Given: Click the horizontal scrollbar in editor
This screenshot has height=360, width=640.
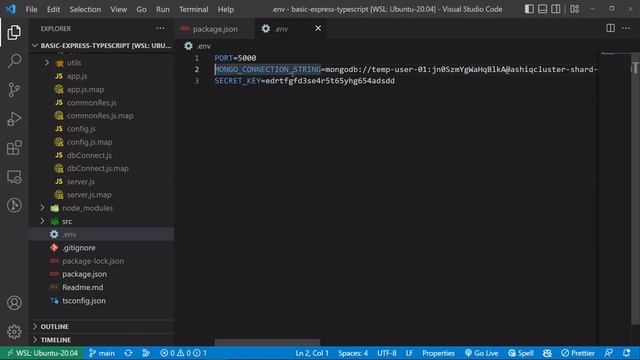Looking at the screenshot, I should pos(267,342).
